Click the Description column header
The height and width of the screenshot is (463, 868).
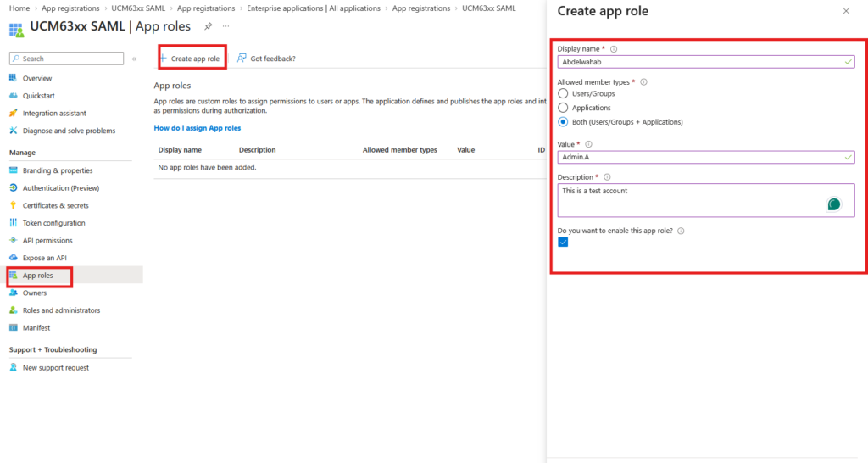point(257,150)
